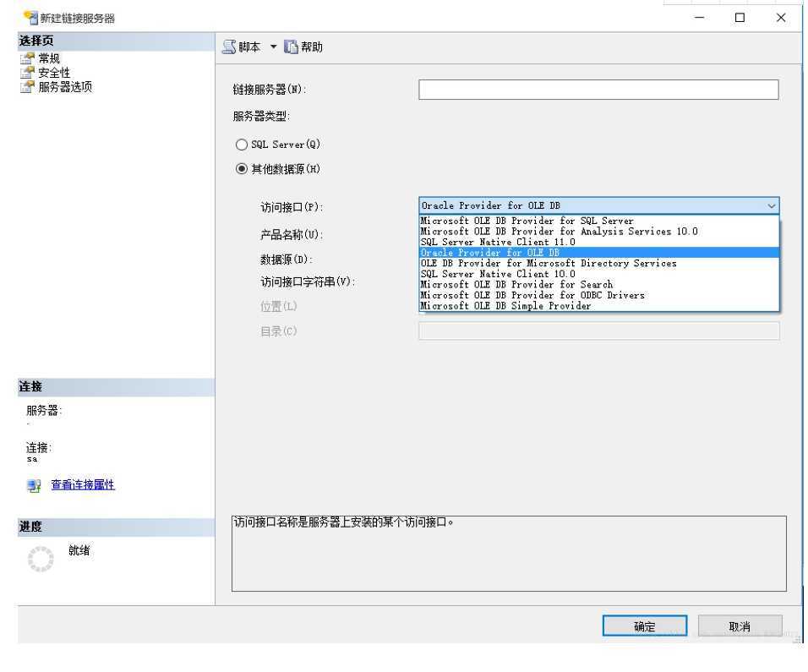Choose Microsoft OLE DB Simple Provider

pos(598,306)
